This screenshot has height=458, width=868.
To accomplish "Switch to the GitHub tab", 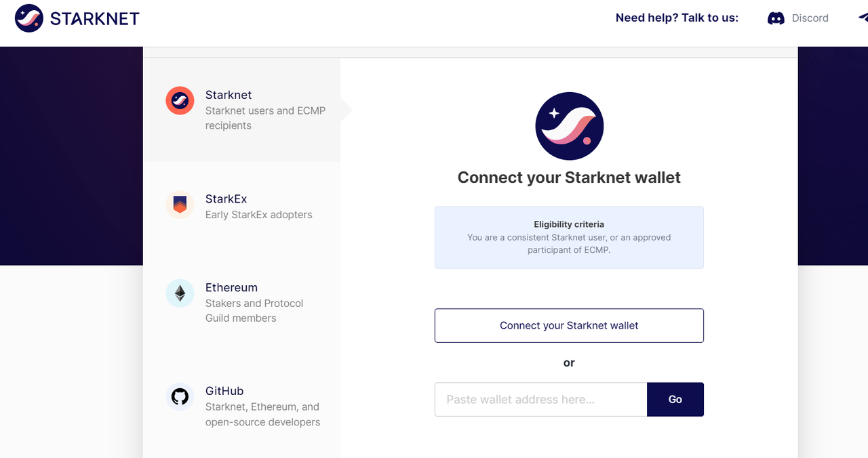I will click(x=224, y=391).
